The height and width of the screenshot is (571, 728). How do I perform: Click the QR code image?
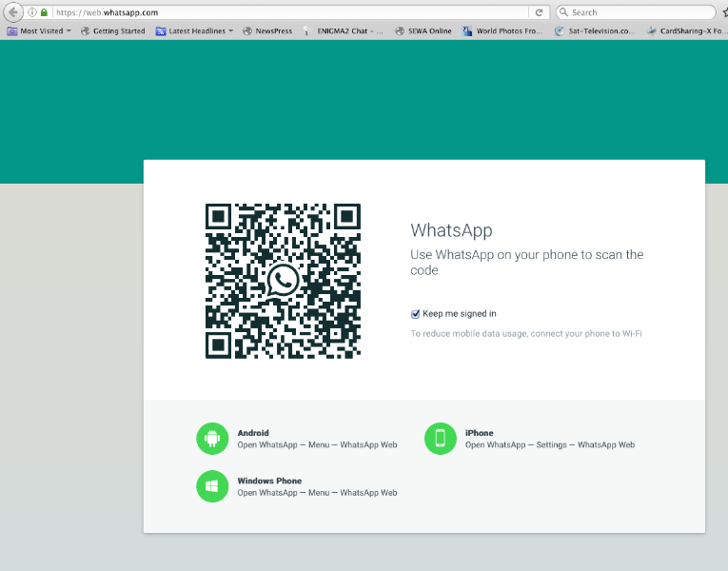click(283, 281)
